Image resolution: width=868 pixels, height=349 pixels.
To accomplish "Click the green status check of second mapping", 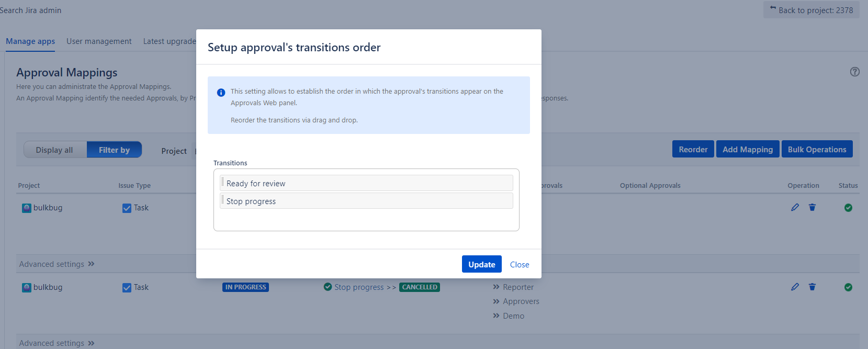I will point(848,287).
